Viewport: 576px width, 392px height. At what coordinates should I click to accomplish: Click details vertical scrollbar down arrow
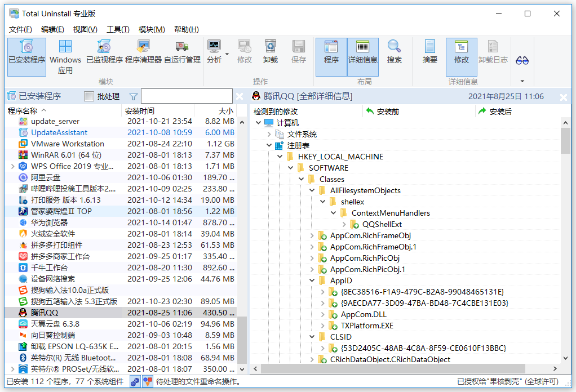click(x=565, y=358)
